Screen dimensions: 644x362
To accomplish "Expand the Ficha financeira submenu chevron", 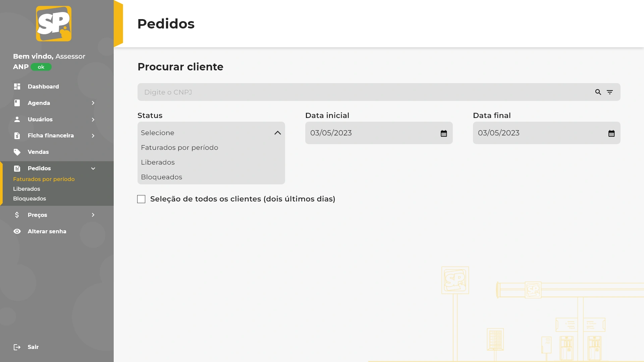I will coord(93,136).
